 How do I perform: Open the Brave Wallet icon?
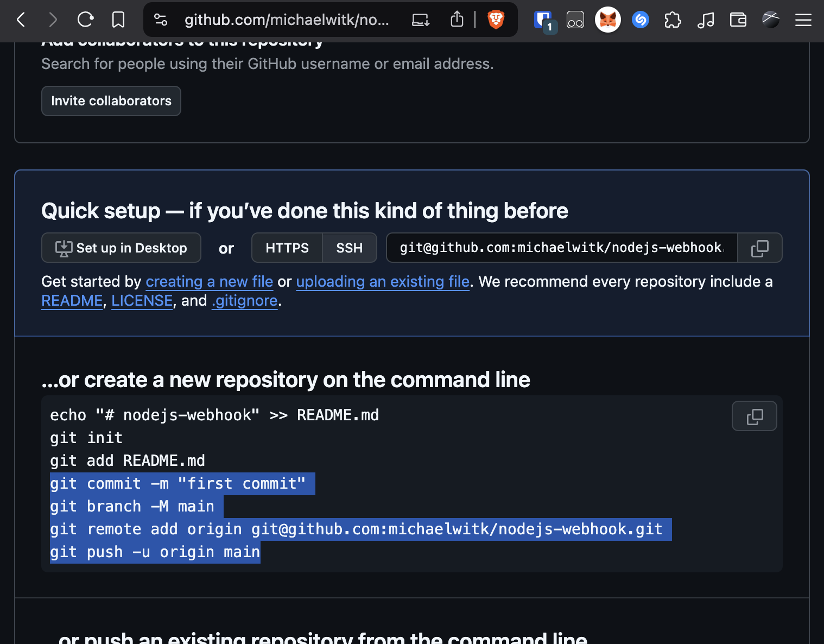[738, 20]
